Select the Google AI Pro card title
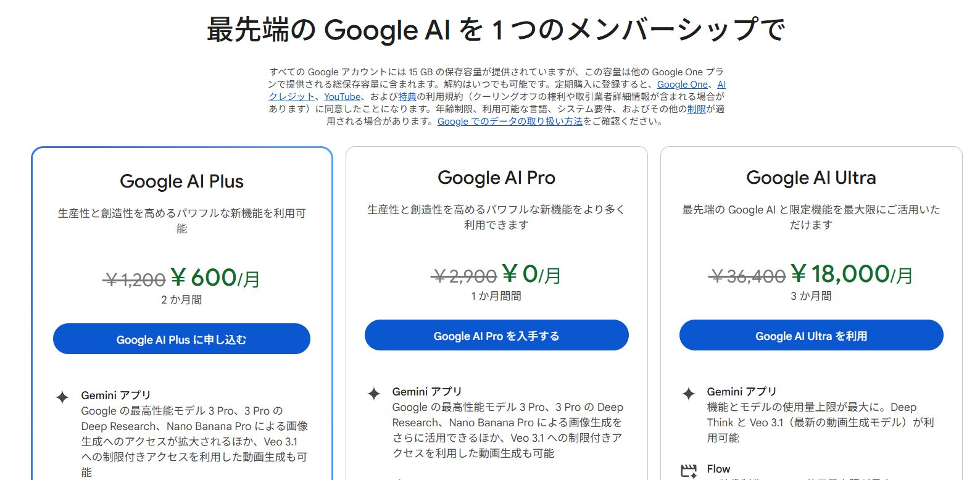The height and width of the screenshot is (480, 980). point(496,178)
